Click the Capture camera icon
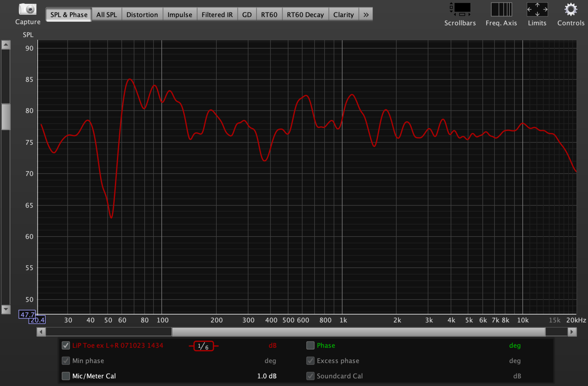The image size is (588, 386). pos(27,9)
